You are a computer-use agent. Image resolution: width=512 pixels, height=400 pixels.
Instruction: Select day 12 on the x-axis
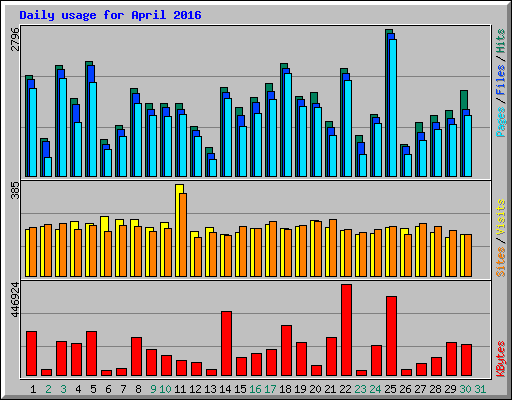point(195,389)
